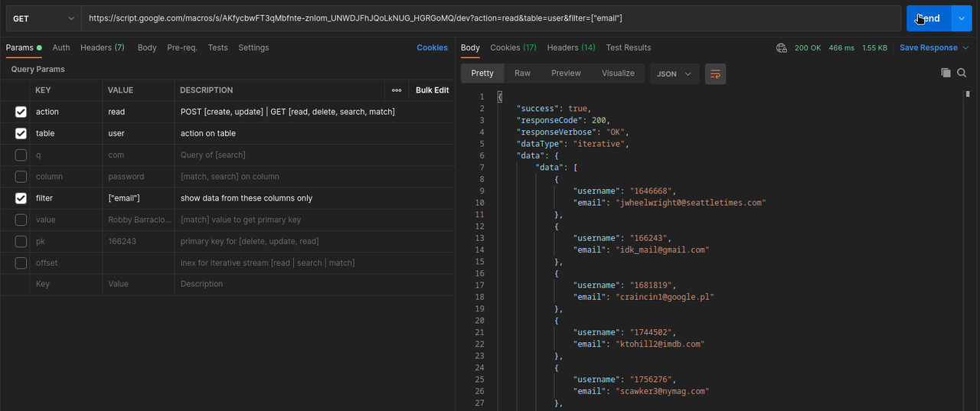Toggle the wrap lines icon button
This screenshot has height=411, width=980.
click(715, 73)
